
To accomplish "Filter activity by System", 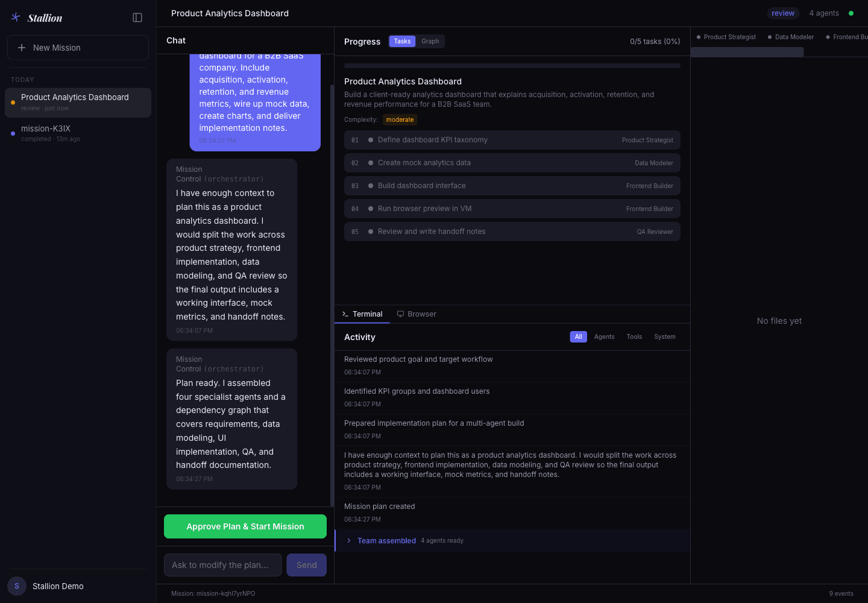I will click(x=665, y=337).
